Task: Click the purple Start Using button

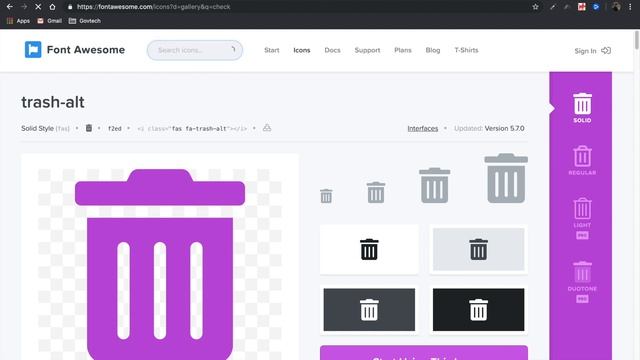Action: tap(424, 353)
